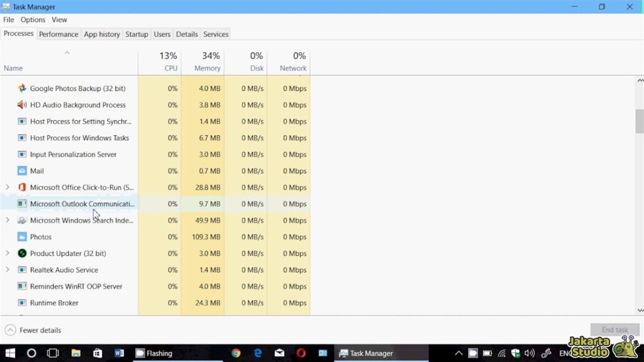
Task: Click the volume icon in the system tray
Action: 529,353
